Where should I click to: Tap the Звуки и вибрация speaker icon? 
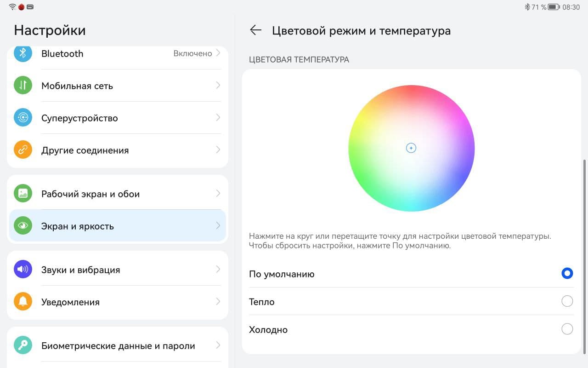(23, 270)
